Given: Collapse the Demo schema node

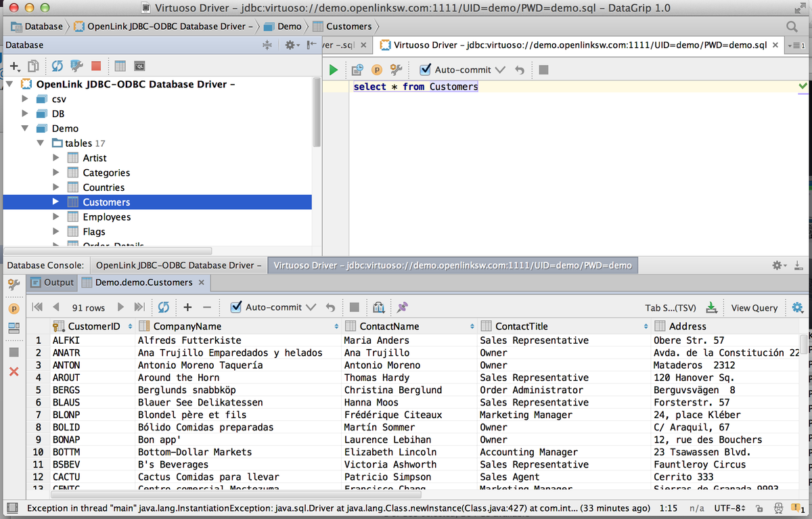Looking at the screenshot, I should [25, 128].
